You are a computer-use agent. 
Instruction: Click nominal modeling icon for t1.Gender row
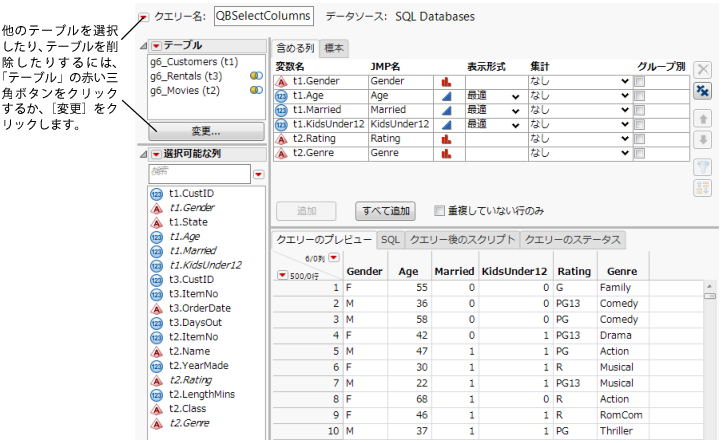click(446, 82)
